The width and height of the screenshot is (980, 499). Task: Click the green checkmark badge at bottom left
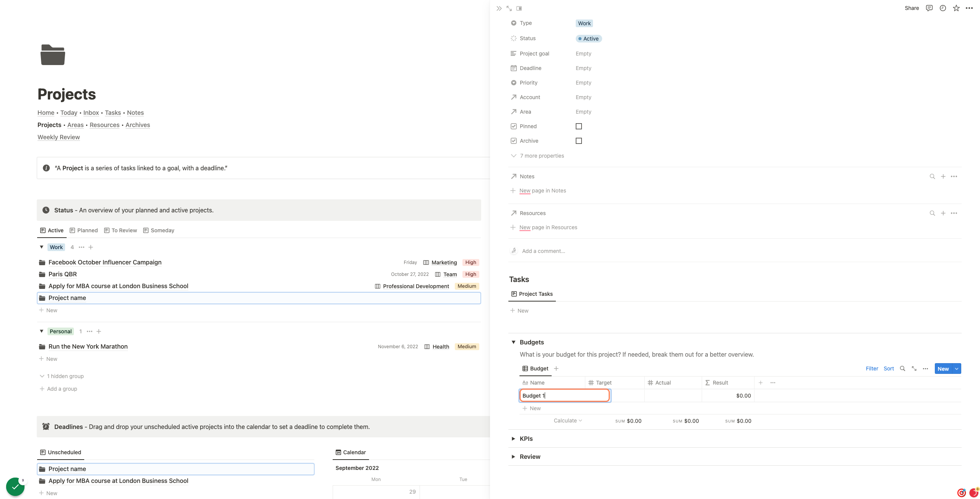(x=15, y=487)
